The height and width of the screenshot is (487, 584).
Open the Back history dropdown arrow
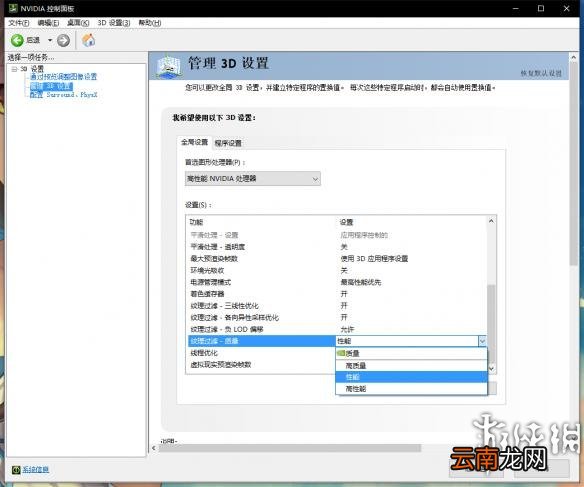[50, 40]
